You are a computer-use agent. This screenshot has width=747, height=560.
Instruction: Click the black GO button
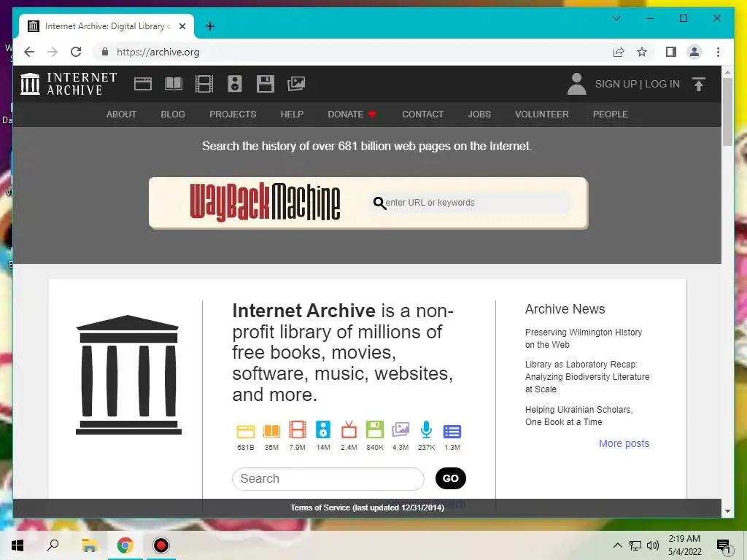click(451, 478)
